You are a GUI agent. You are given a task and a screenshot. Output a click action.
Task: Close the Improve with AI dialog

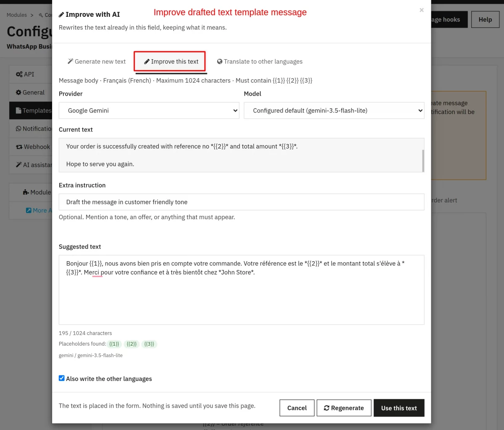coord(422,10)
